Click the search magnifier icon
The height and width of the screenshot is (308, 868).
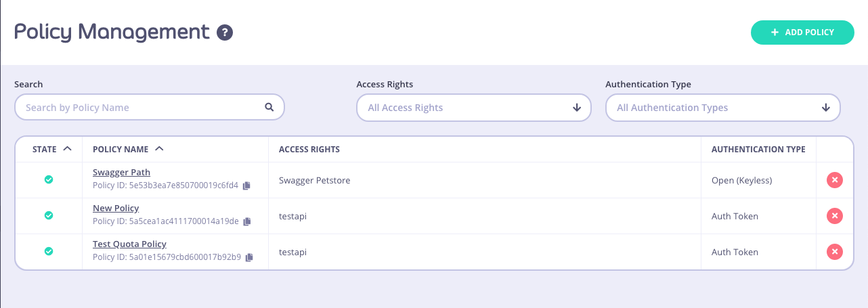[269, 107]
